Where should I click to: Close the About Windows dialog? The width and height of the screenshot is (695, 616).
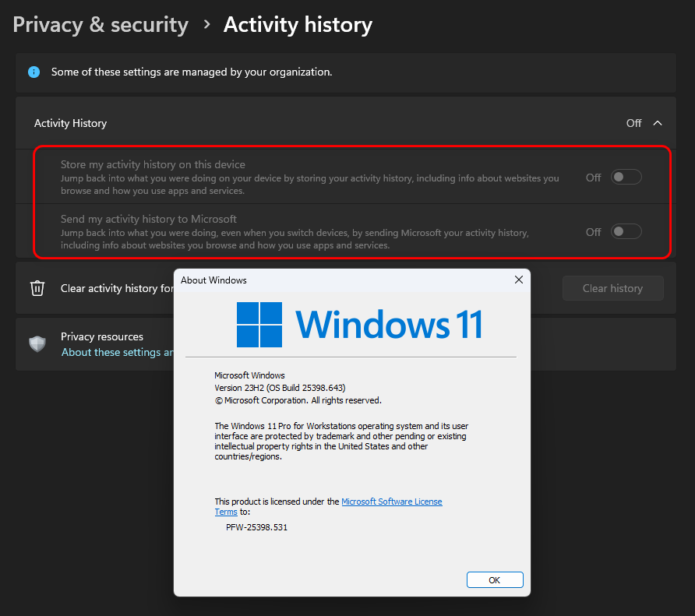coord(519,280)
